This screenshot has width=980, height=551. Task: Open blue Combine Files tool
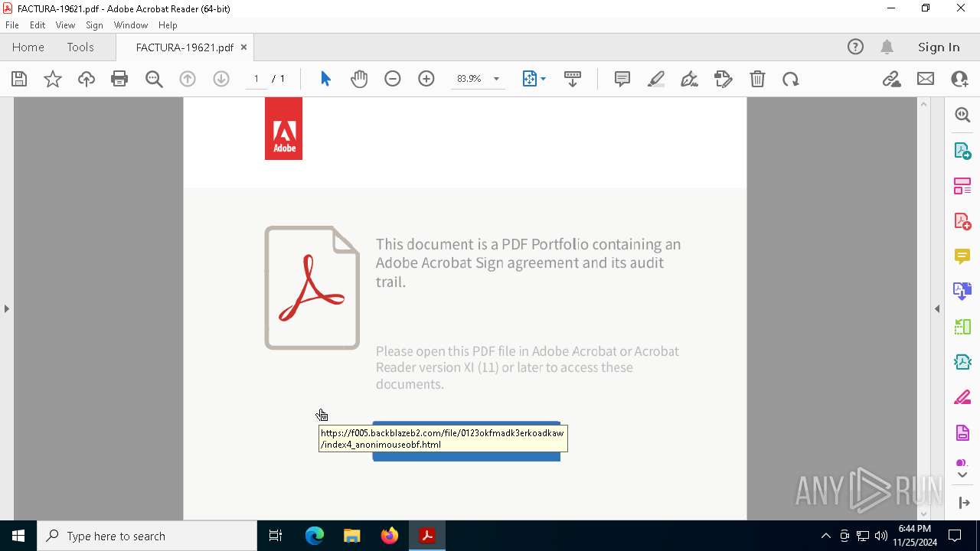[962, 292]
